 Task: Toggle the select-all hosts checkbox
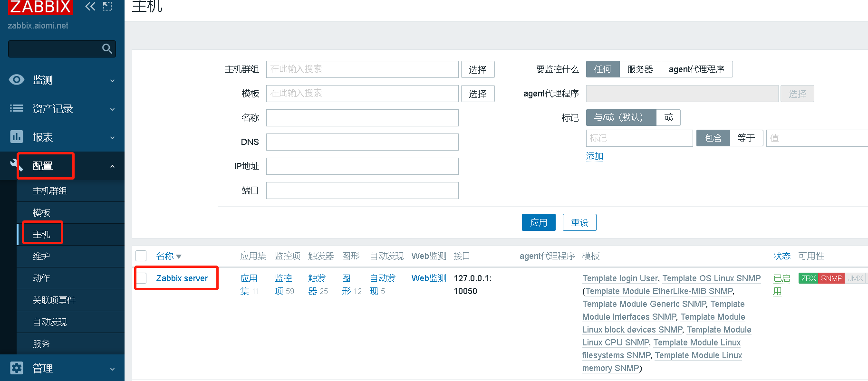[141, 256]
